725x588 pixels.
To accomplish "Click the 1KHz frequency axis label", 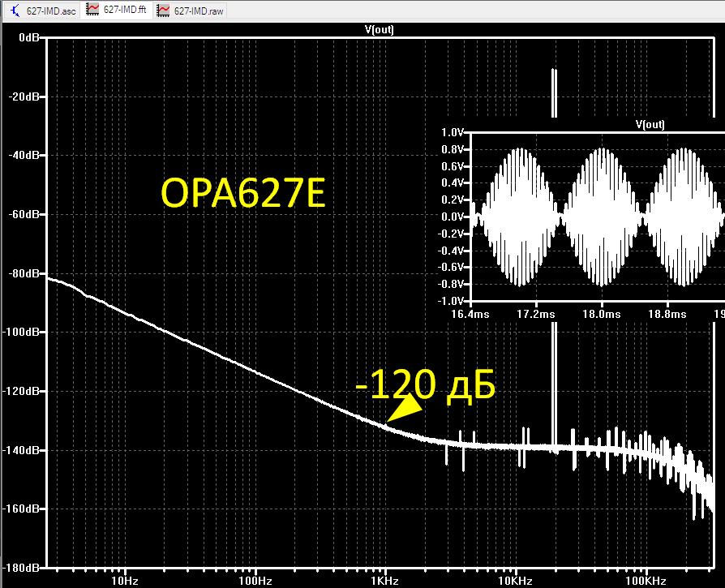I will [385, 581].
